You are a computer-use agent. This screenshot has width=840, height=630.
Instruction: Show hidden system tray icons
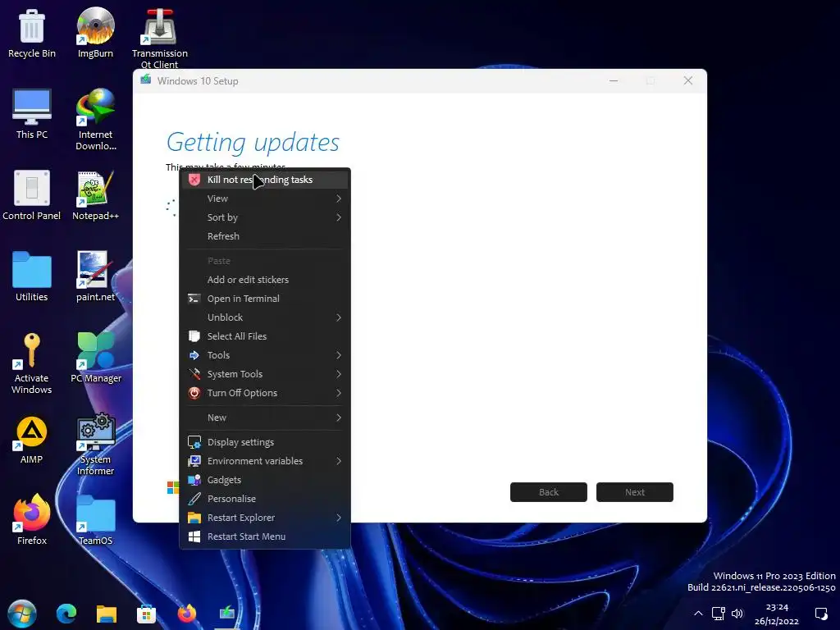[698, 614]
